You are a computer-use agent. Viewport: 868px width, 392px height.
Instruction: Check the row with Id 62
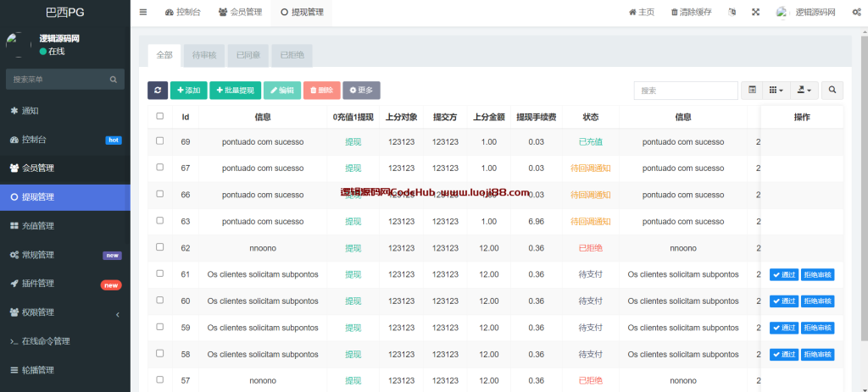coord(160,247)
